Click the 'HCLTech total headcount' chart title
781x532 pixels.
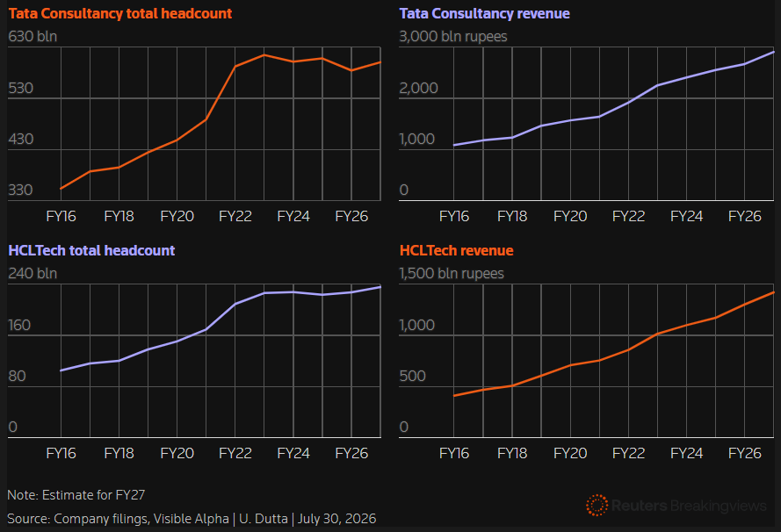(91, 250)
